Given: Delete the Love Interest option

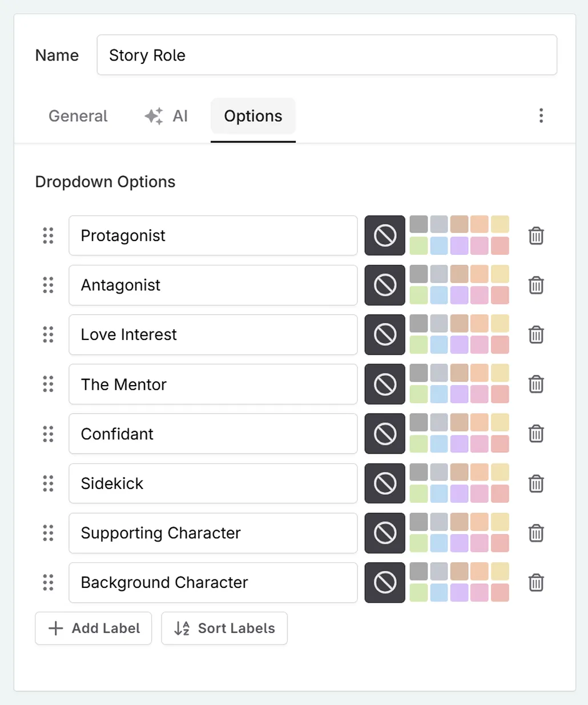Looking at the screenshot, I should coord(535,335).
